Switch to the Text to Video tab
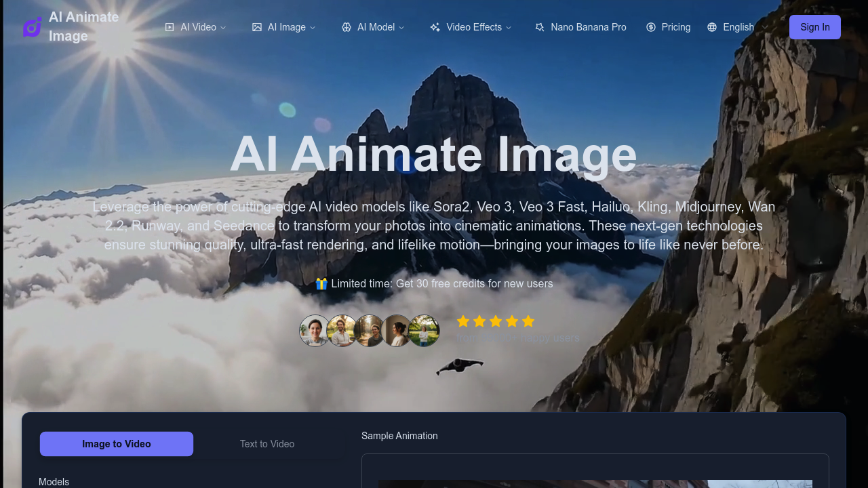 (267, 444)
